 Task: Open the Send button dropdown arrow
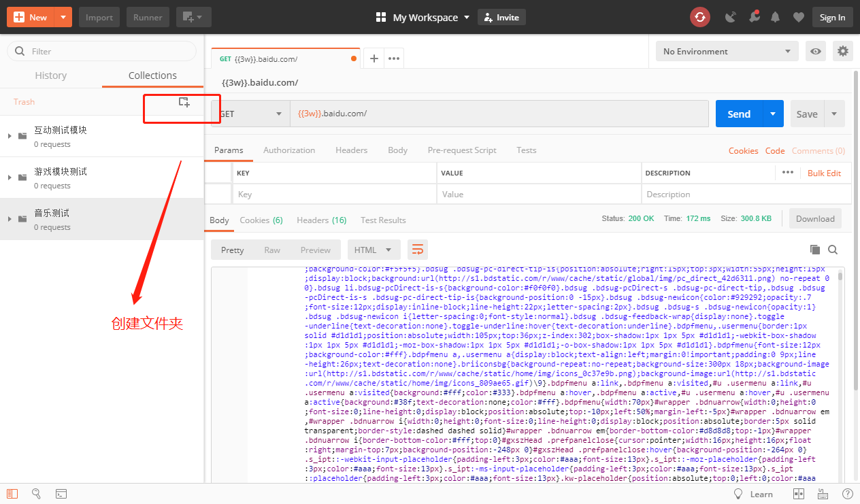[773, 114]
